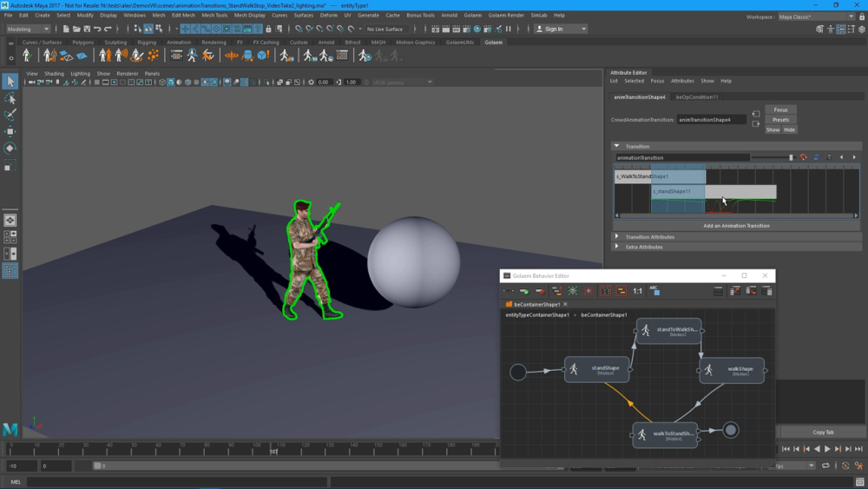Click the 1:1 zoom icon in Behavior Editor

[638, 291]
